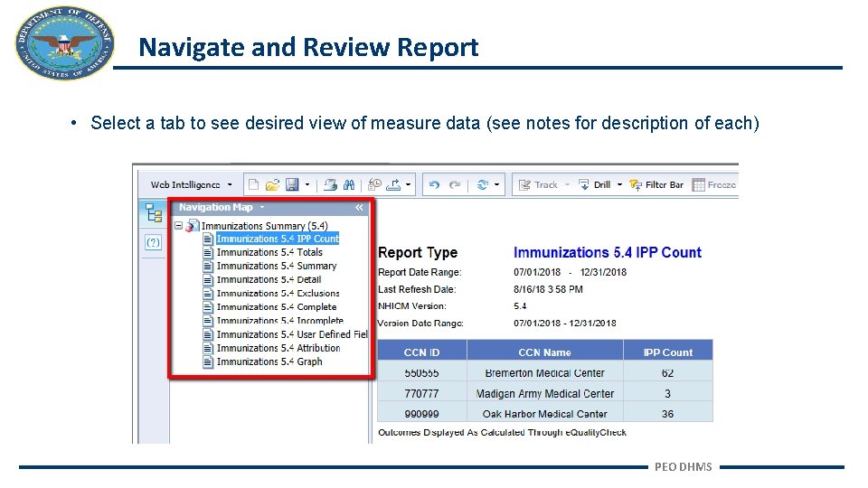Open Immunizations 5.4 Exclusions report
Screen dimensions: 868x488
pos(278,293)
